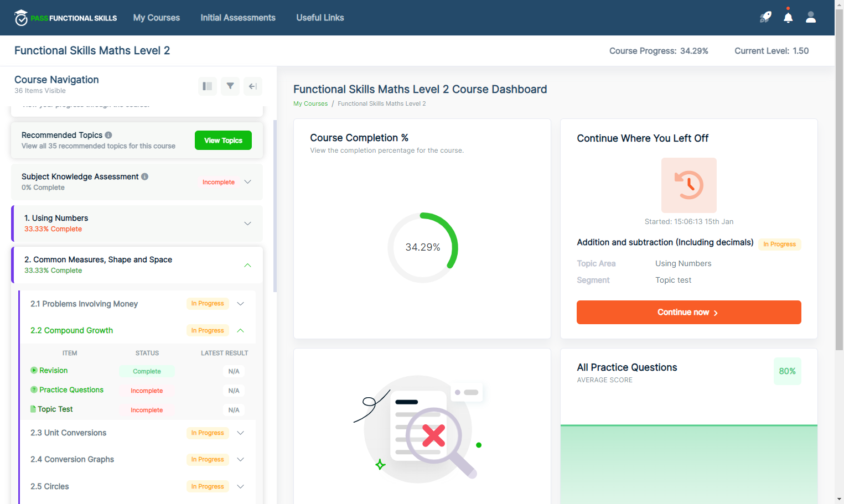Open the Topic Test item
This screenshot has width=844, height=504.
point(55,409)
